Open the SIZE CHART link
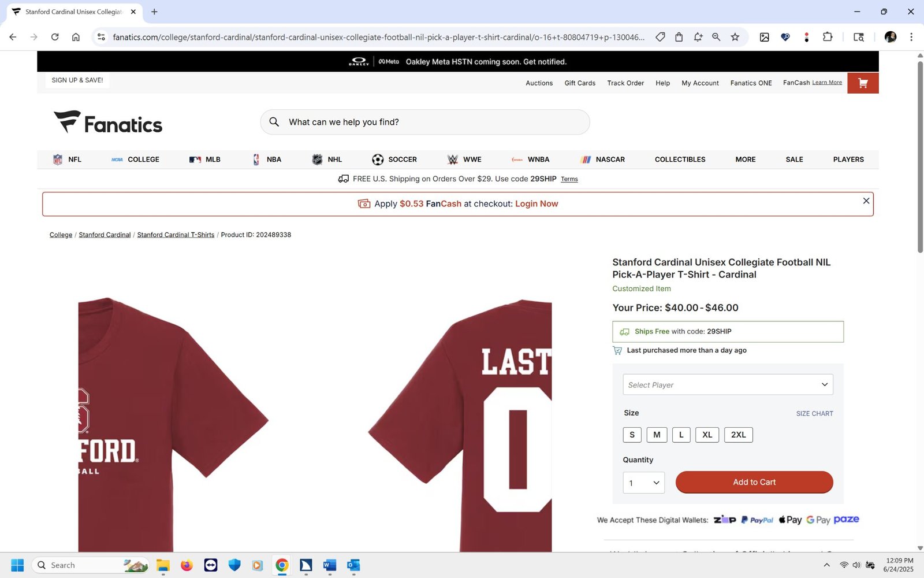This screenshot has height=578, width=924. (x=814, y=413)
